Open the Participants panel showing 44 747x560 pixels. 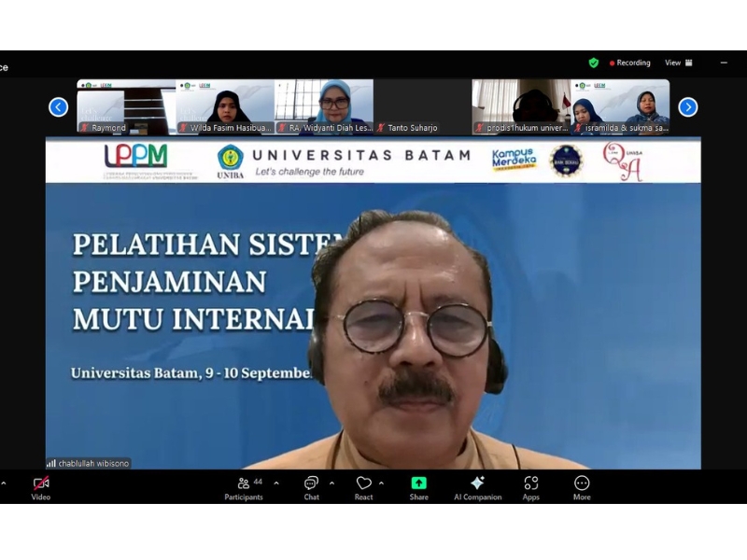[x=244, y=488]
